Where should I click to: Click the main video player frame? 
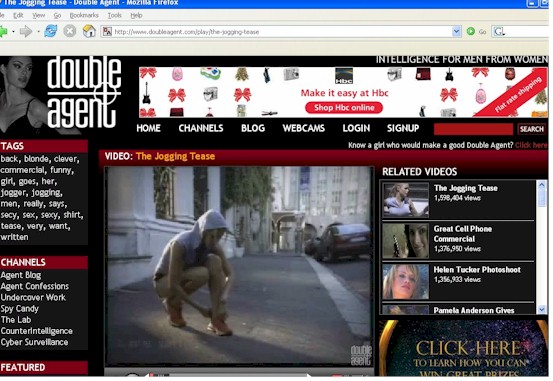[x=239, y=266]
